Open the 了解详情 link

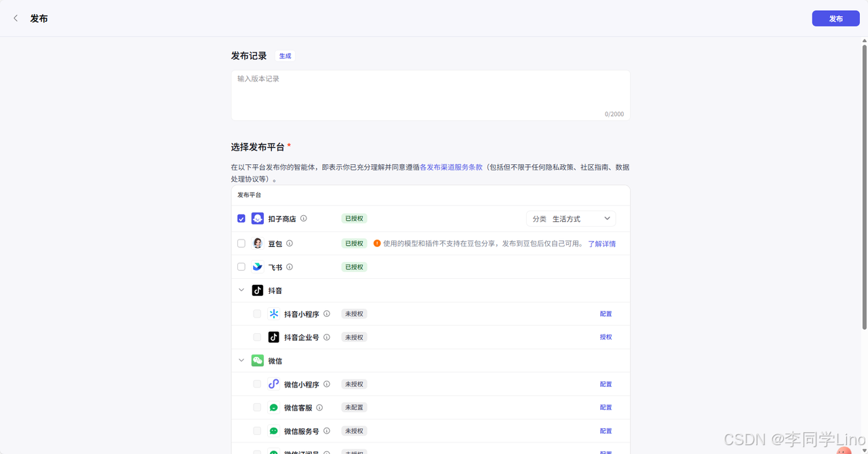click(601, 244)
